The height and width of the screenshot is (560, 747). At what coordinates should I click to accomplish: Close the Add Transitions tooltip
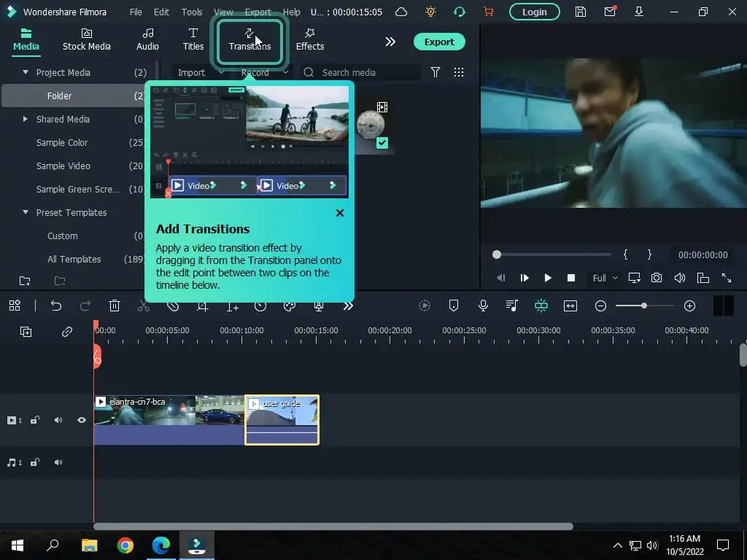tap(340, 213)
